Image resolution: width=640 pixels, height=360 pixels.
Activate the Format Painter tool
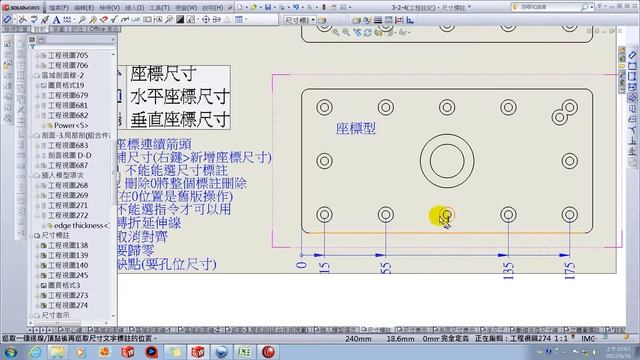pos(45,19)
